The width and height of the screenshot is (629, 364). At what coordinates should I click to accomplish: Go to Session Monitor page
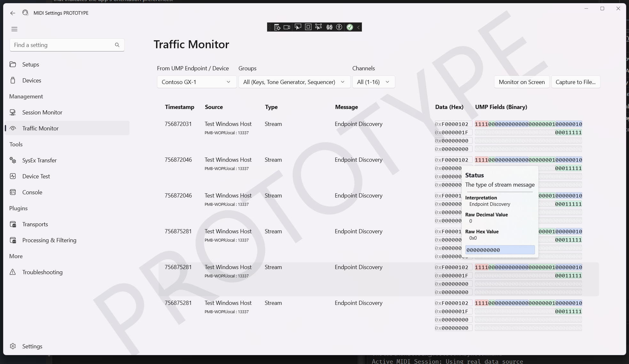pos(42,112)
